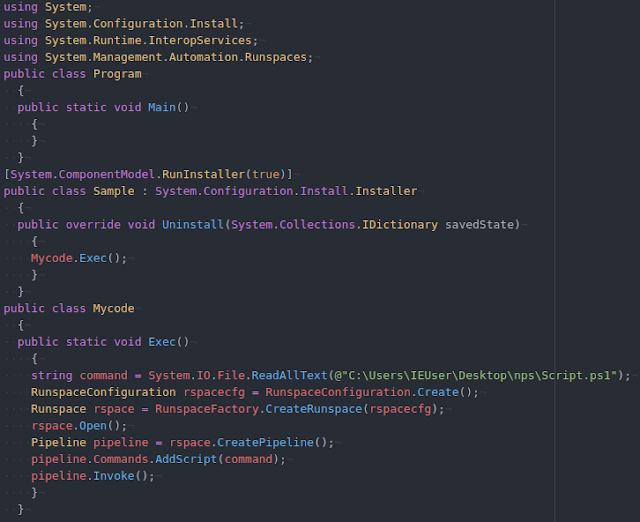Click the 'pipeline.Invoke();' line

click(x=93, y=476)
